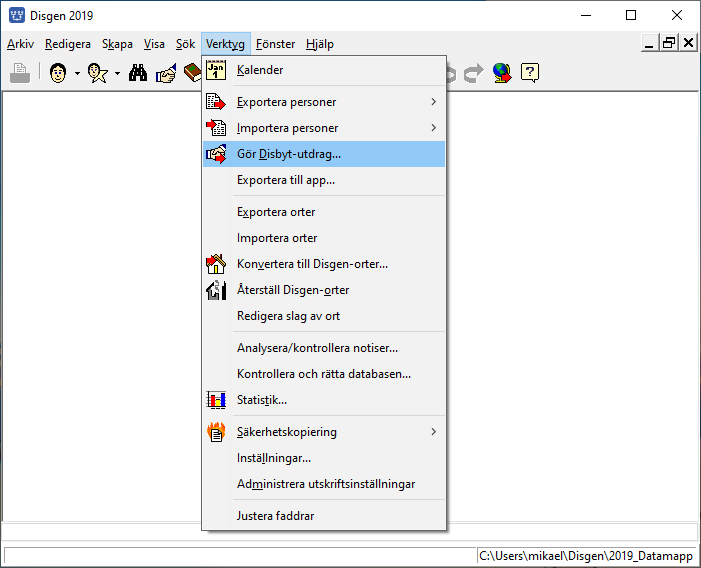The height and width of the screenshot is (568, 701).
Task: Choose Importera orter
Action: tap(324, 238)
